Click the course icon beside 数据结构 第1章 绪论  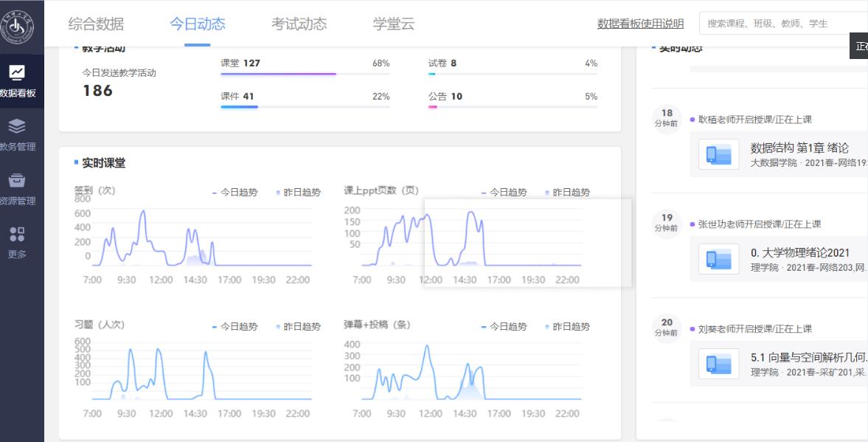pyautogui.click(x=718, y=155)
